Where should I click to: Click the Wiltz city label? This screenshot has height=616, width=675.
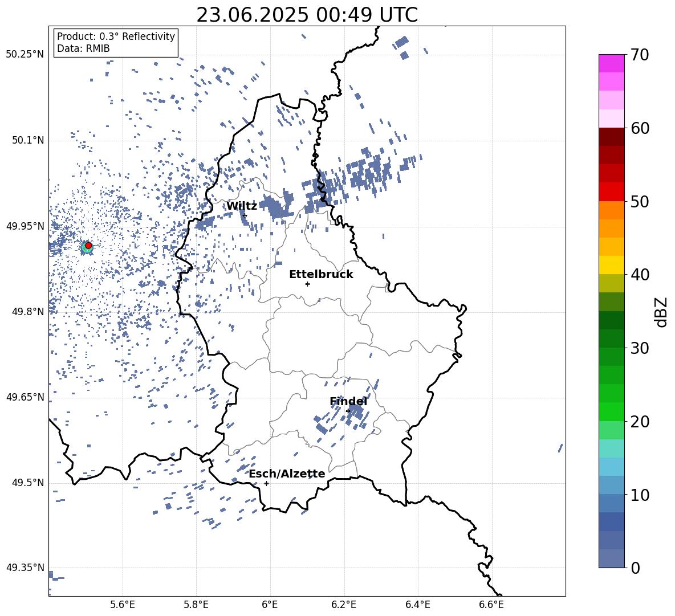tap(242, 206)
